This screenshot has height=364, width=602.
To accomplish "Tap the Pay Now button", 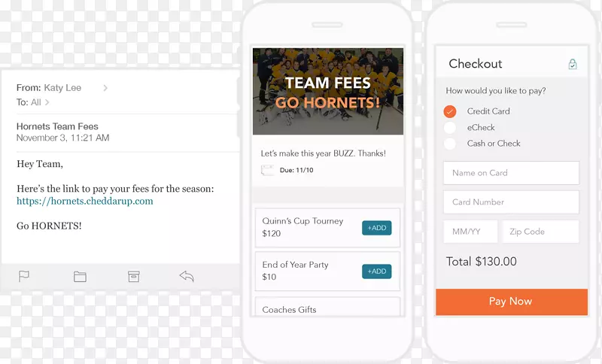I will [512, 302].
